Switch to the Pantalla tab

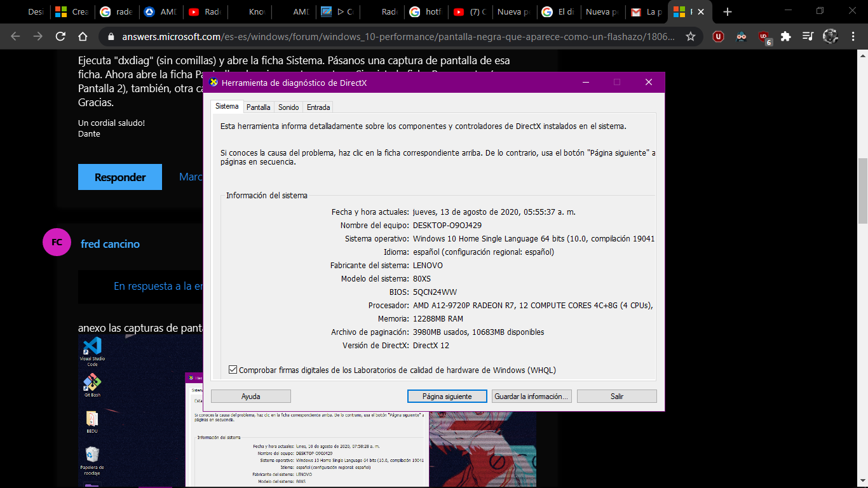coord(259,107)
